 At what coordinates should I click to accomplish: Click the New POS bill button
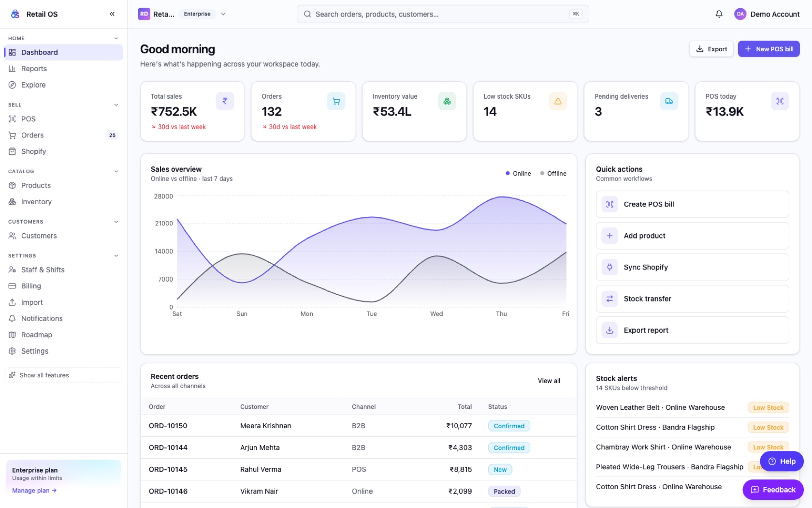click(x=768, y=49)
